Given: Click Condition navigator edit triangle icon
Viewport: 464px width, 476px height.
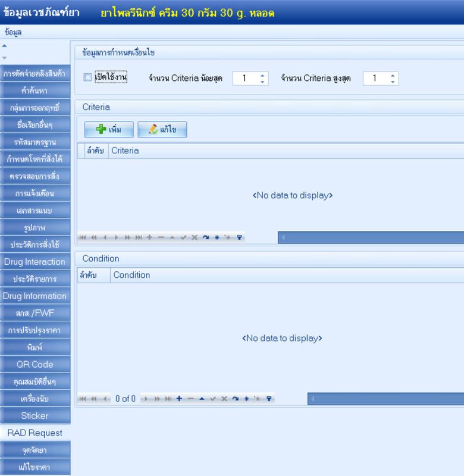Looking at the screenshot, I should (x=202, y=399).
